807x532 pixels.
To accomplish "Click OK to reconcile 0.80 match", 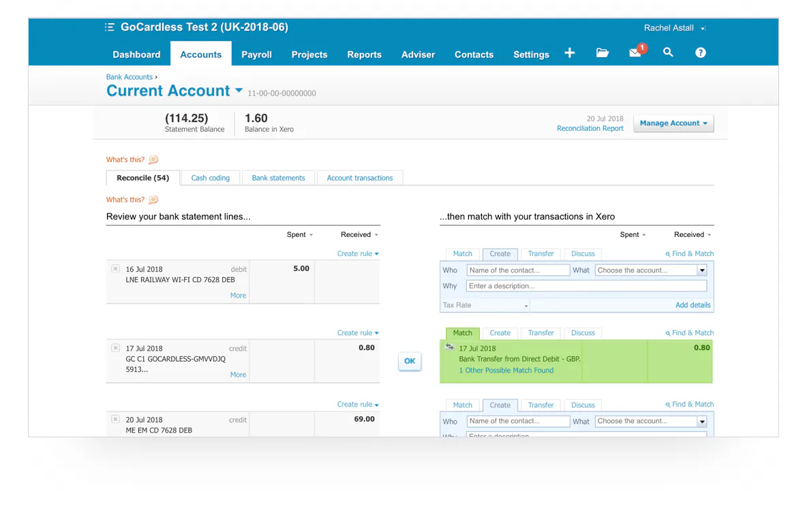I will coord(410,361).
